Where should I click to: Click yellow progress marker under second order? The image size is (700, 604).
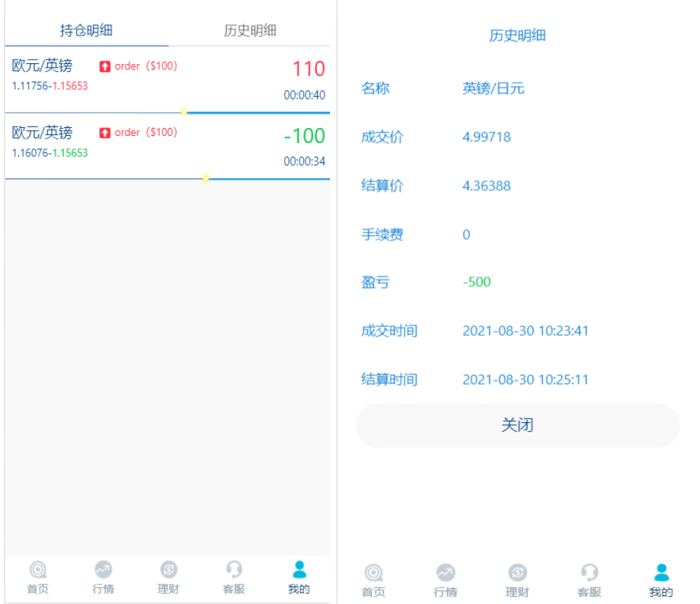coord(206,179)
